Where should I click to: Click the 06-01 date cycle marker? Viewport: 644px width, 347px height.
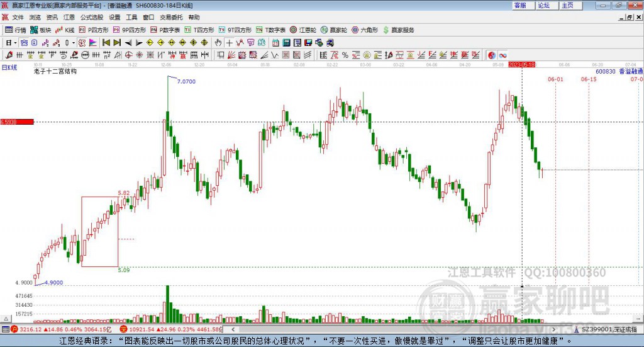[x=555, y=79]
